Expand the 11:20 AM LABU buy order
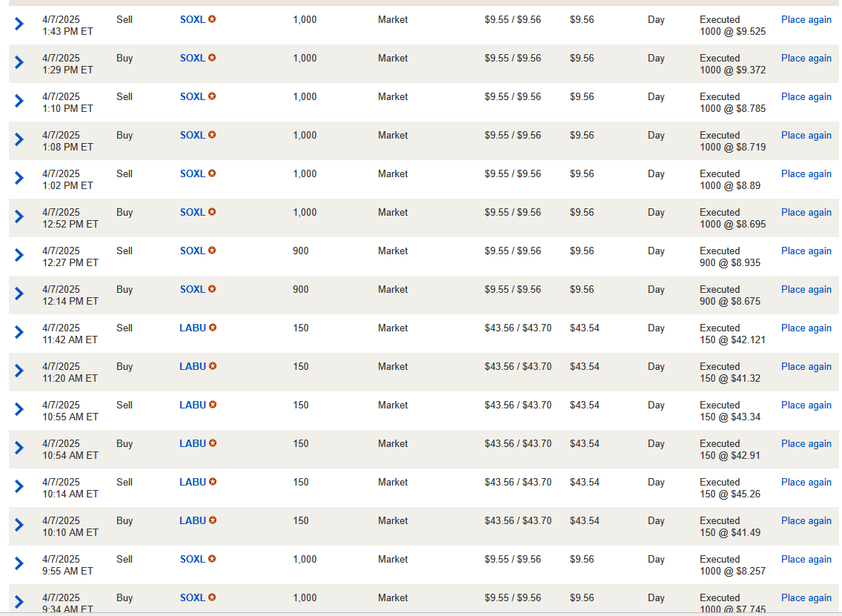Viewport: 842px width, 616px height. pos(19,371)
